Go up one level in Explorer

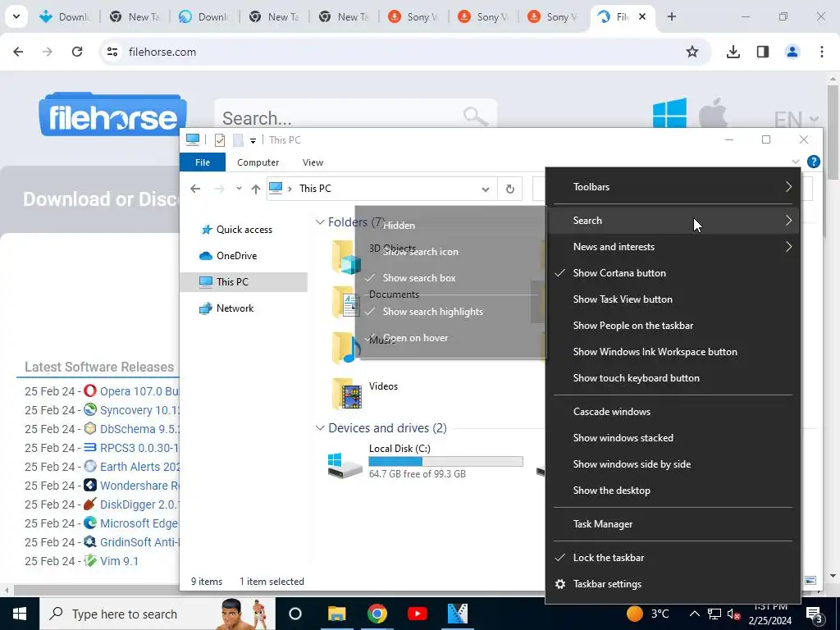256,189
